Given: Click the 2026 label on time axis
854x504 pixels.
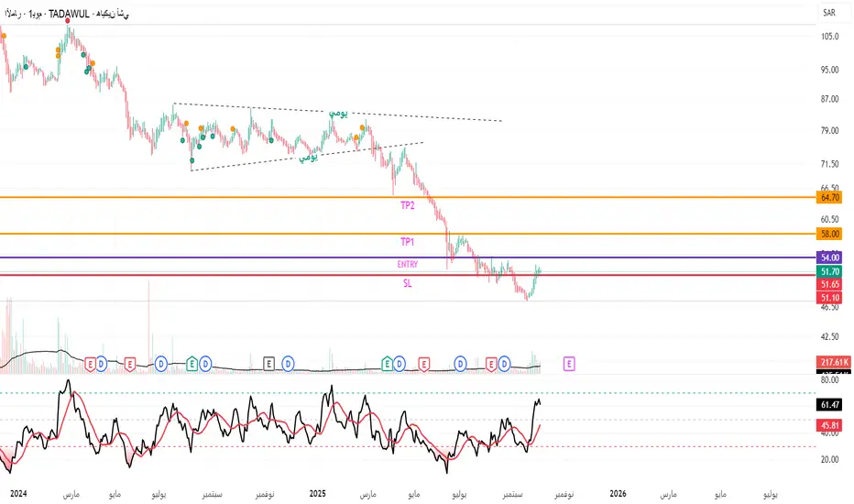Looking at the screenshot, I should 618,494.
